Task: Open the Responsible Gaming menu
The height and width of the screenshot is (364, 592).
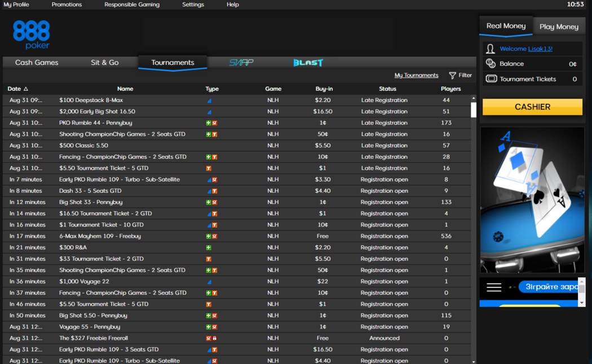Action: pyautogui.click(x=132, y=5)
